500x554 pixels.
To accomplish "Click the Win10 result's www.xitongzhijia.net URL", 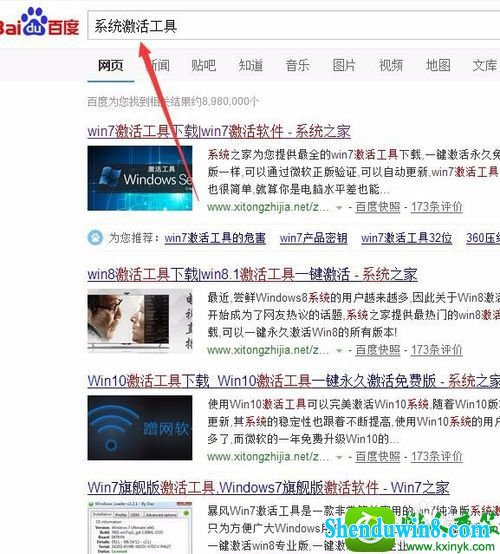I will tap(268, 457).
